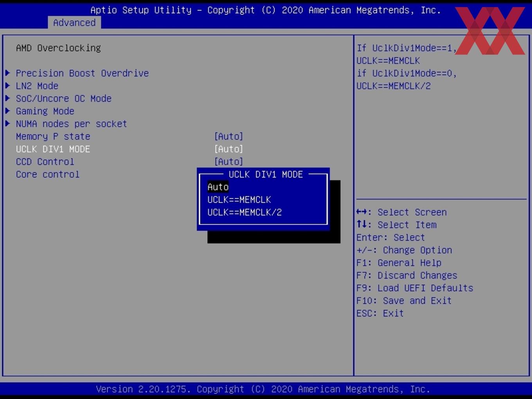Click the F9: Load UEFI Defaults hint

415,288
